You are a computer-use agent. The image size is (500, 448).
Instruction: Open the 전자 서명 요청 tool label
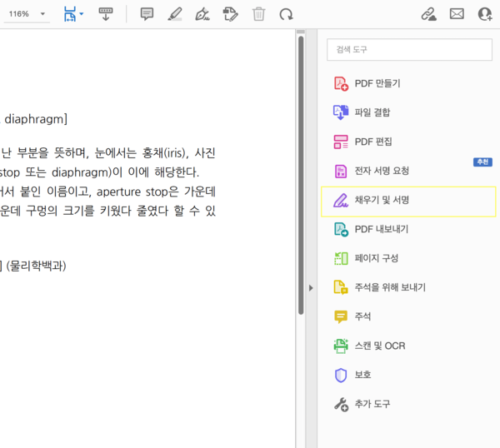pos(382,171)
